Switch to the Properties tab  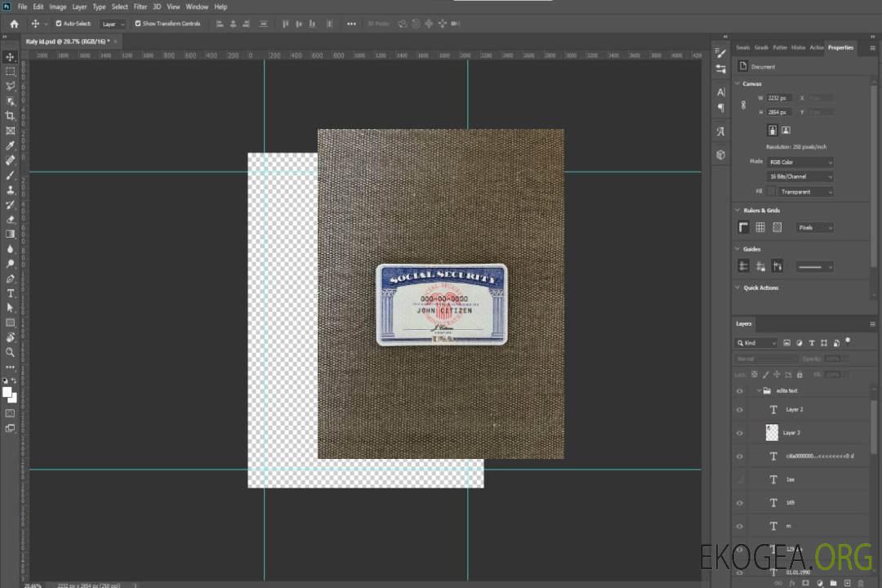click(840, 48)
